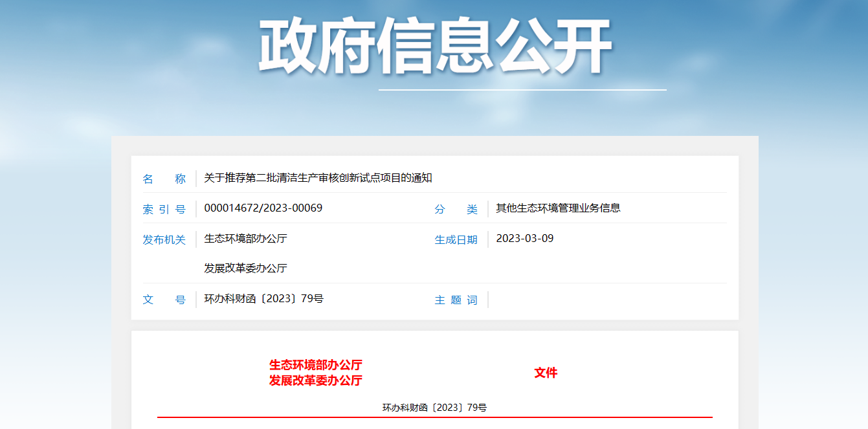Click the 发布机关 field label
This screenshot has width=868, height=429.
(164, 239)
